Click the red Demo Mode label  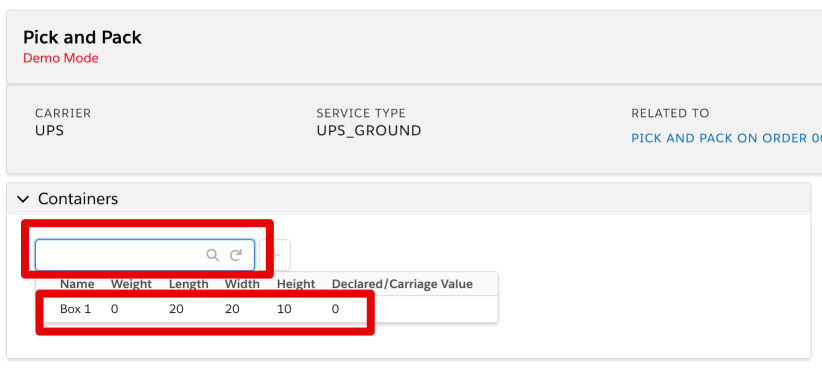(61, 58)
